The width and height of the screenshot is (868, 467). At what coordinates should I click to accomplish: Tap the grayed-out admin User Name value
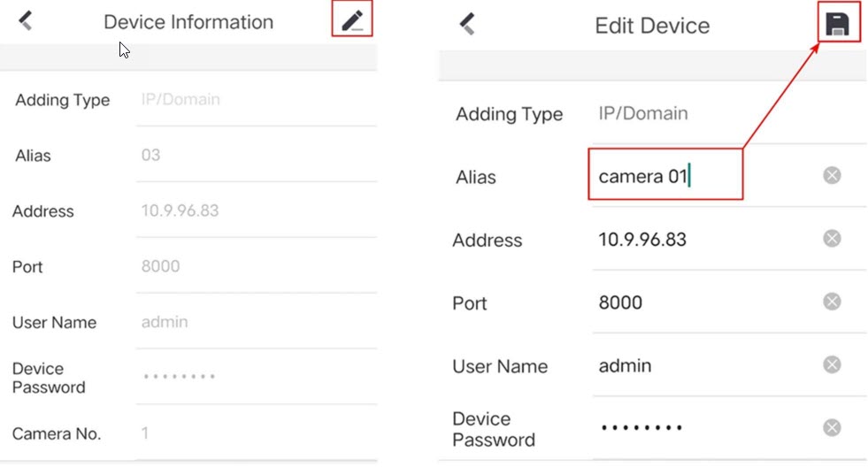tap(165, 323)
